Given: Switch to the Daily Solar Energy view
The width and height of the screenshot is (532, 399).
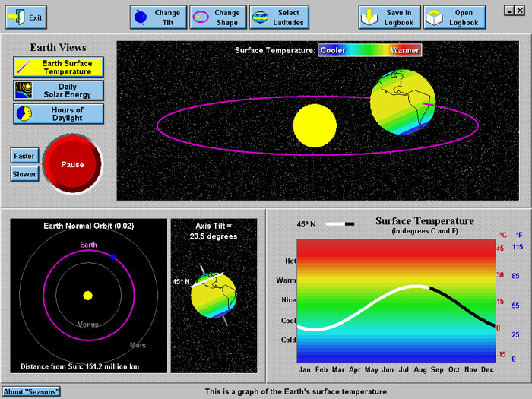Looking at the screenshot, I should click(x=59, y=90).
